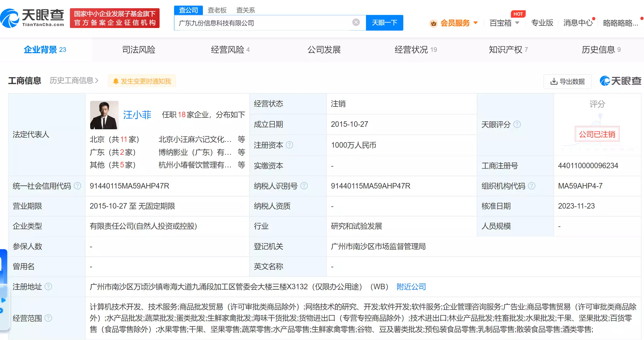
Task: Open the 知识产权 section tab
Action: [508, 50]
